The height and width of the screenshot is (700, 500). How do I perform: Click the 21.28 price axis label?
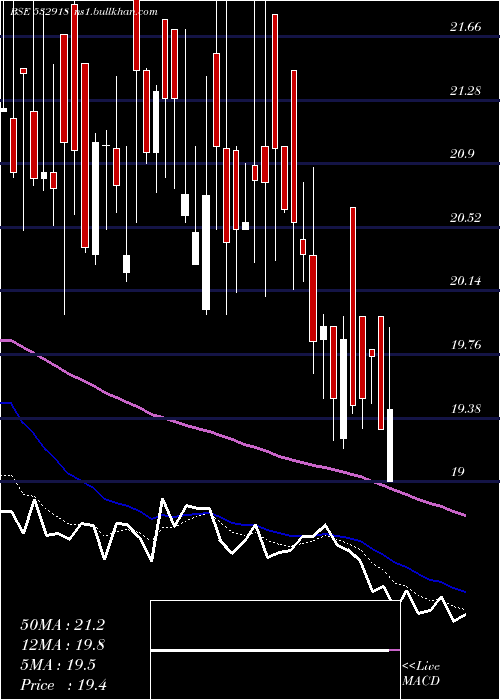coord(466,91)
